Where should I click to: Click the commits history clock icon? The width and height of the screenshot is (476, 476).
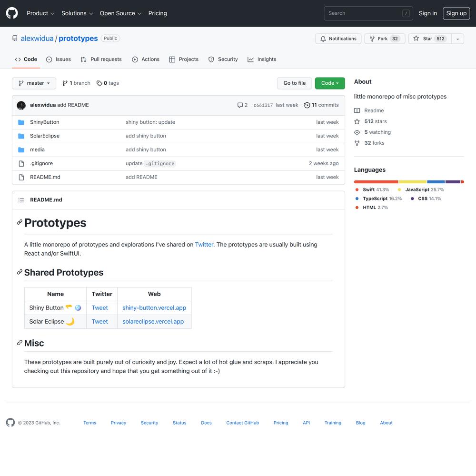click(x=307, y=105)
